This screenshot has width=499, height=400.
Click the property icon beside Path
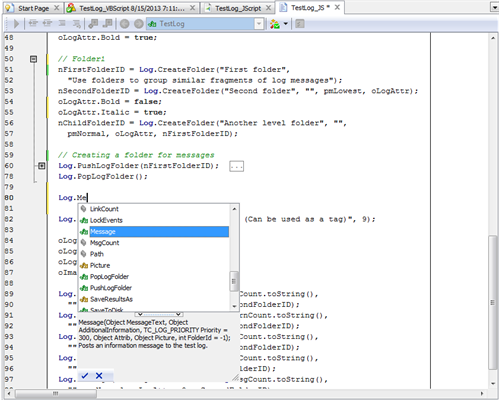coord(84,254)
